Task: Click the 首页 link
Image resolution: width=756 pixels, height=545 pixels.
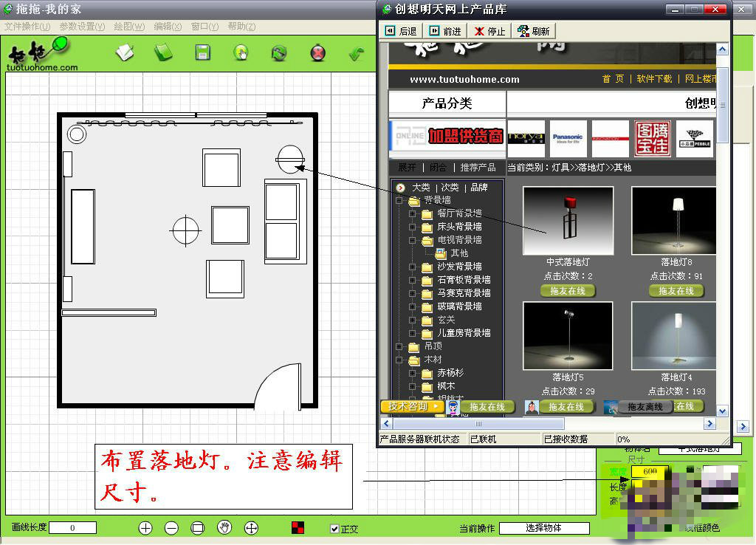Action: tap(613, 78)
